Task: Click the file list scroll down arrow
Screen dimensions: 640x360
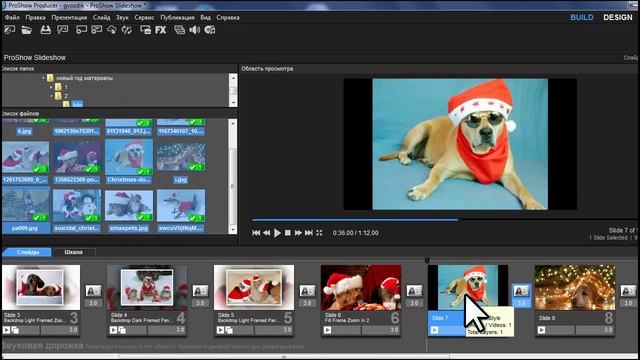Action: coord(233,230)
